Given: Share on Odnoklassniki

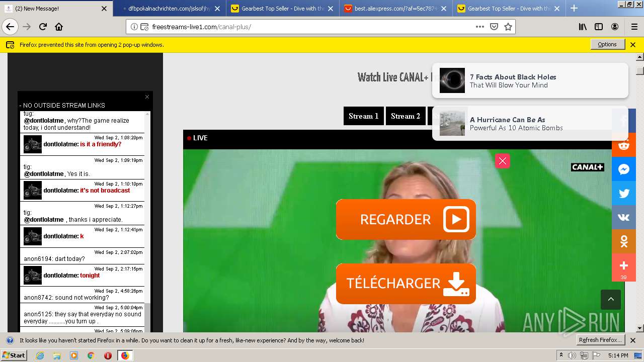Looking at the screenshot, I should tap(624, 241).
